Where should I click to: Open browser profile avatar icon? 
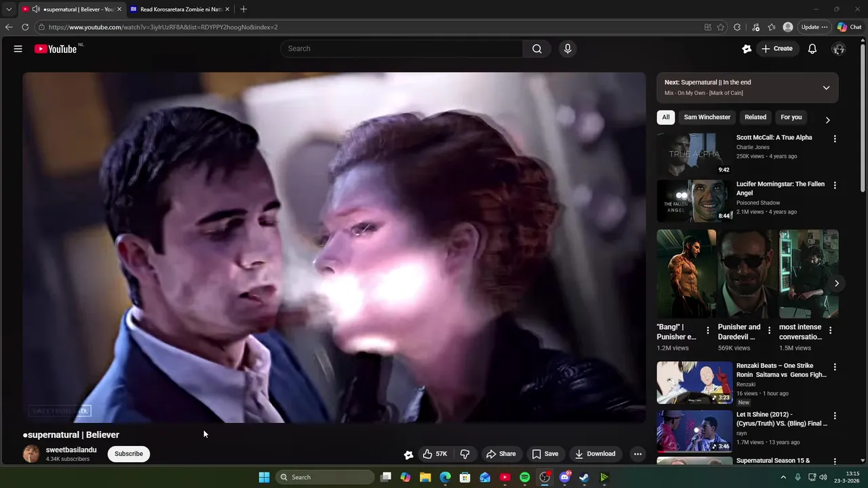[788, 27]
